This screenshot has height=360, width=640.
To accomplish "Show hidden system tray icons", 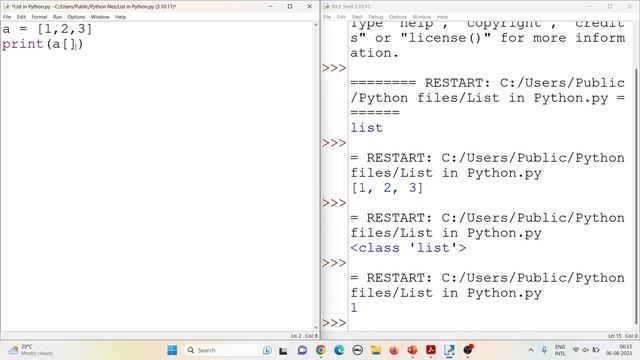I will (531, 350).
